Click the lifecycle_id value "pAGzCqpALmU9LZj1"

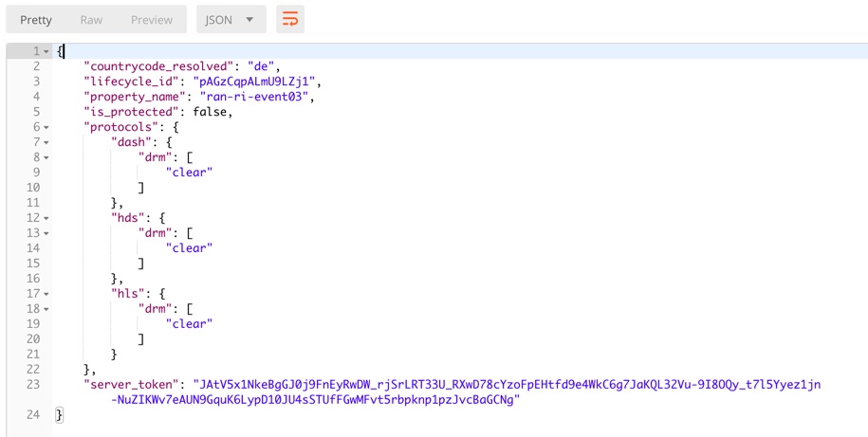click(260, 82)
